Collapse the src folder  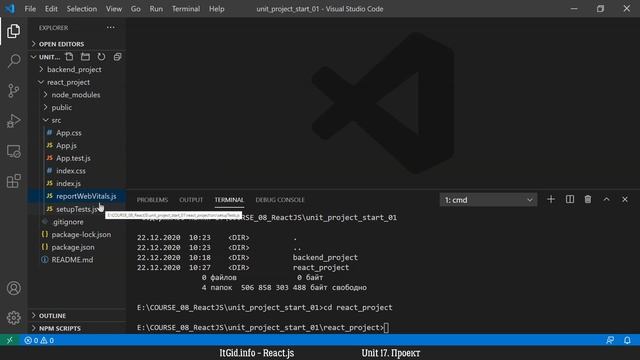pyautogui.click(x=77, y=120)
